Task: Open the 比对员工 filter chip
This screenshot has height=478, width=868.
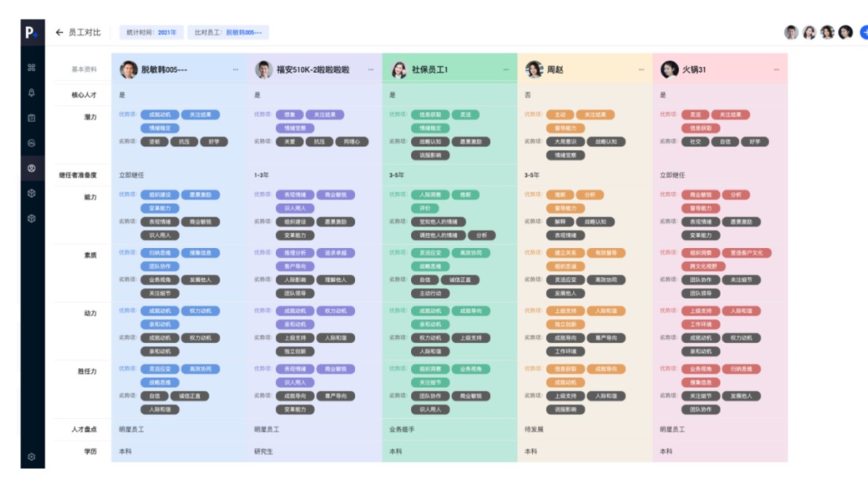Action: (228, 32)
